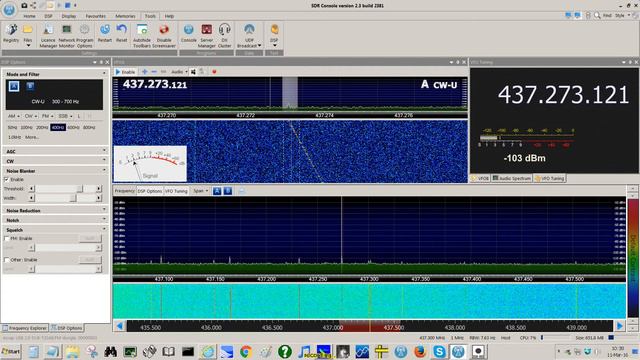
Task: Open the Favourites ribbon tab
Action: coord(96,16)
